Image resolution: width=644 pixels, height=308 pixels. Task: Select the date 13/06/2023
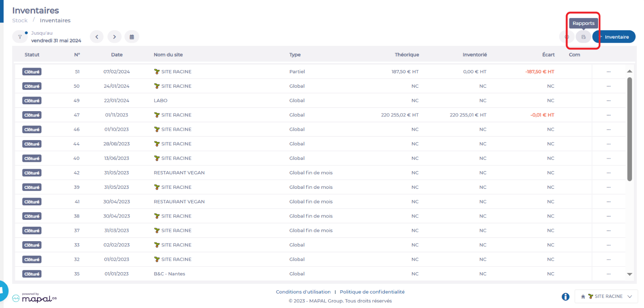(x=117, y=158)
